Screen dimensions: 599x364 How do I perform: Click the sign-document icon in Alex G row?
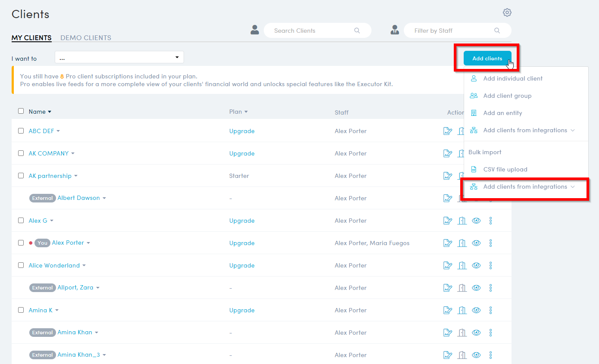[448, 221]
